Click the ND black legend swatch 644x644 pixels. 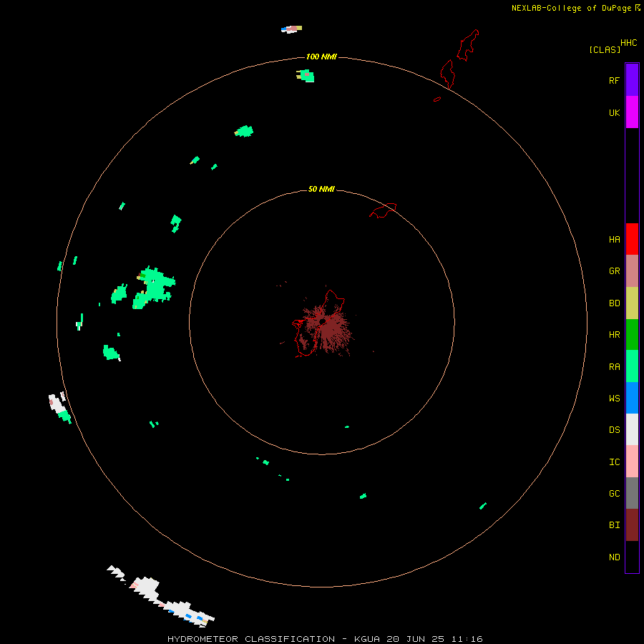click(x=632, y=557)
